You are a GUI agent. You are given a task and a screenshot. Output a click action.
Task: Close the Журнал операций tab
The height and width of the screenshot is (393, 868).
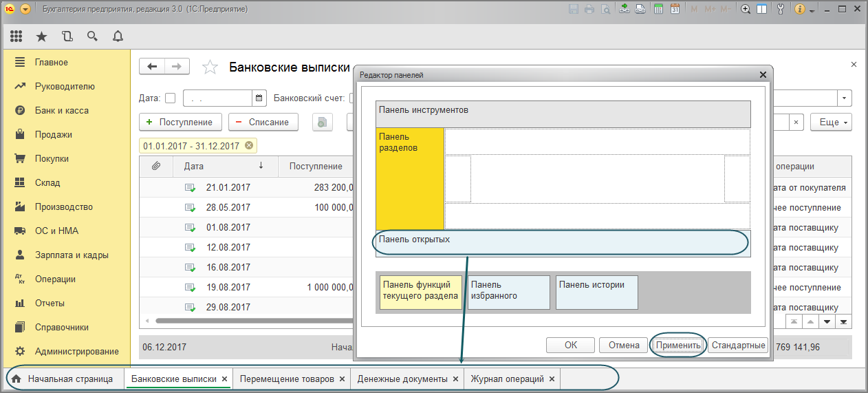pyautogui.click(x=552, y=379)
